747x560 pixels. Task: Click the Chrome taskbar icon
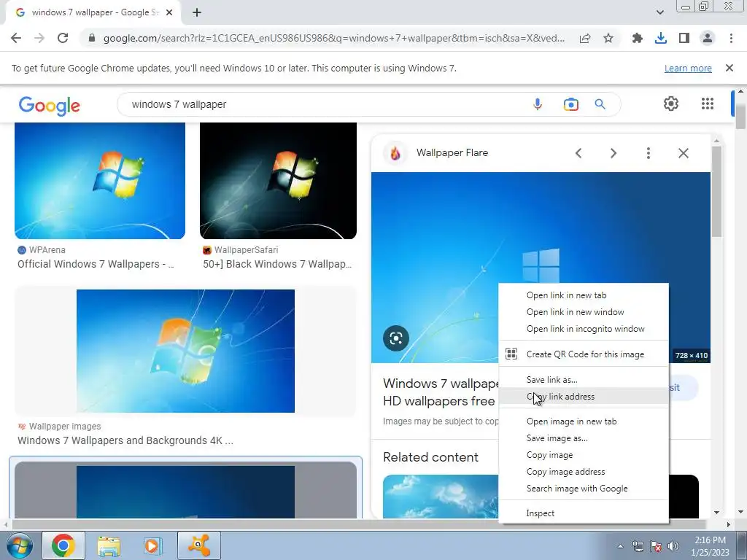63,545
